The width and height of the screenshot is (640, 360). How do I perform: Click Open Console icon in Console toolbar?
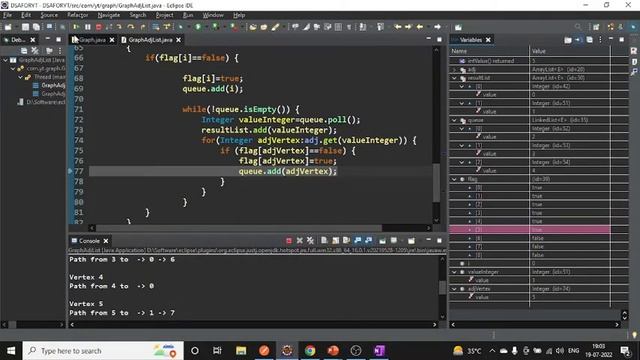click(411, 240)
